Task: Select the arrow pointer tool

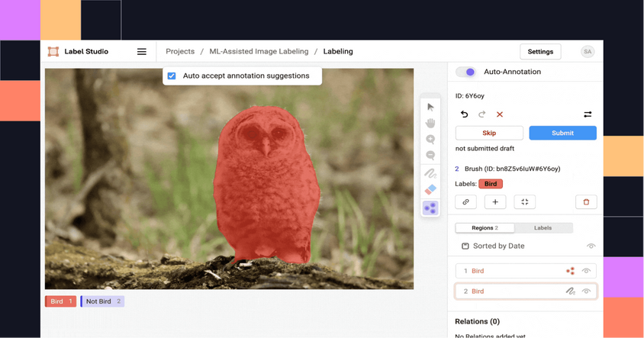Action: point(430,107)
